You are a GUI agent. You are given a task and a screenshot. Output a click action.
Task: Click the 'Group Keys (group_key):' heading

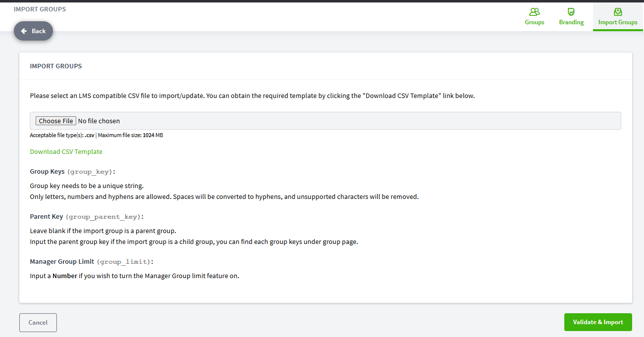72,172
